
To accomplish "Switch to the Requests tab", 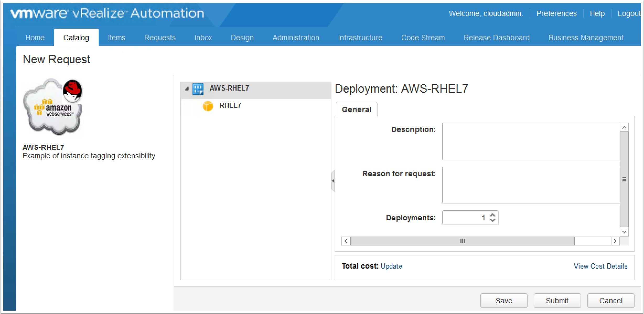I will (x=160, y=38).
